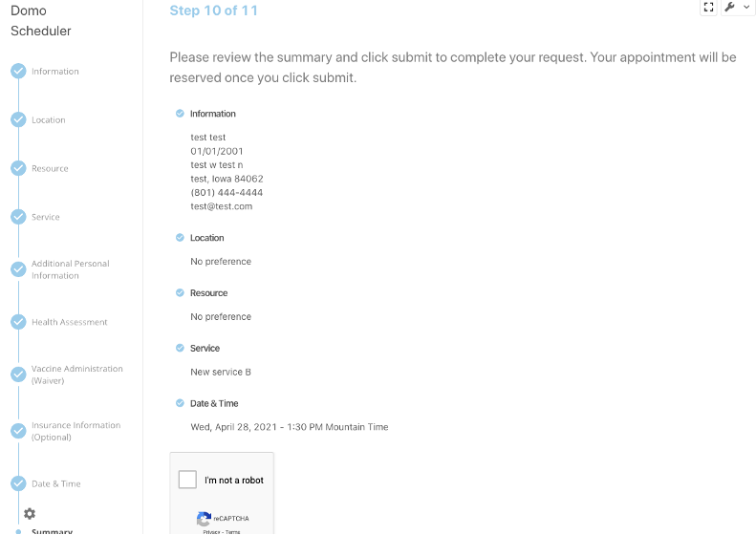Screen dimensions: 756x535
Task: Click the Vaccine Administration step checkmark
Action: point(18,374)
